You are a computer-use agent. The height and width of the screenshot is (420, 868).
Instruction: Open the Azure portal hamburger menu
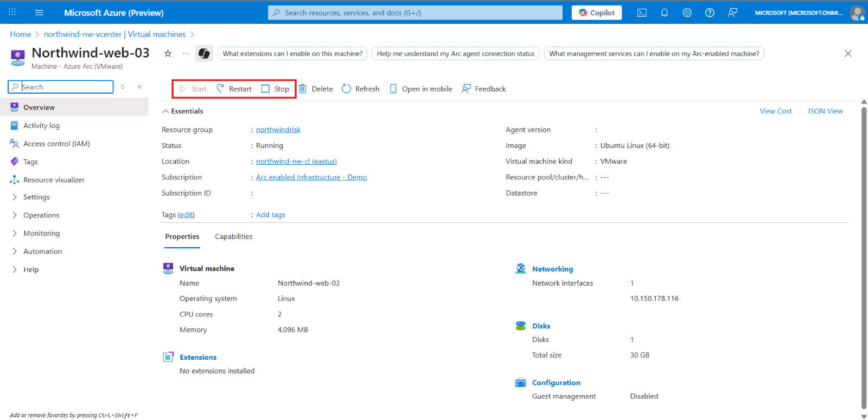(x=39, y=12)
